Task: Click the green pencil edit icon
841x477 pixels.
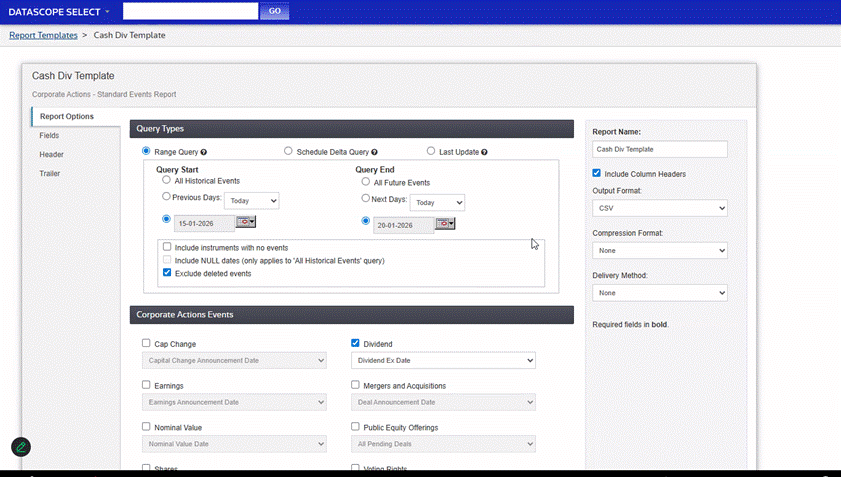Action: [21, 447]
